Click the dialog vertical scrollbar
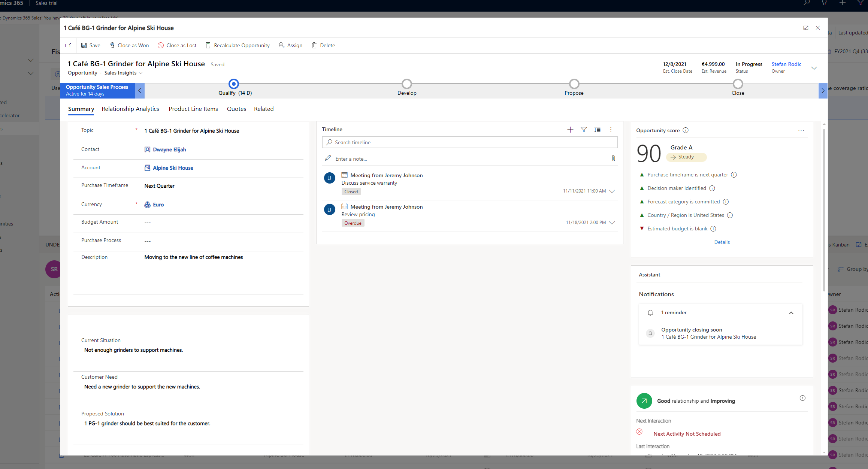Image resolution: width=868 pixels, height=469 pixels. point(824,210)
